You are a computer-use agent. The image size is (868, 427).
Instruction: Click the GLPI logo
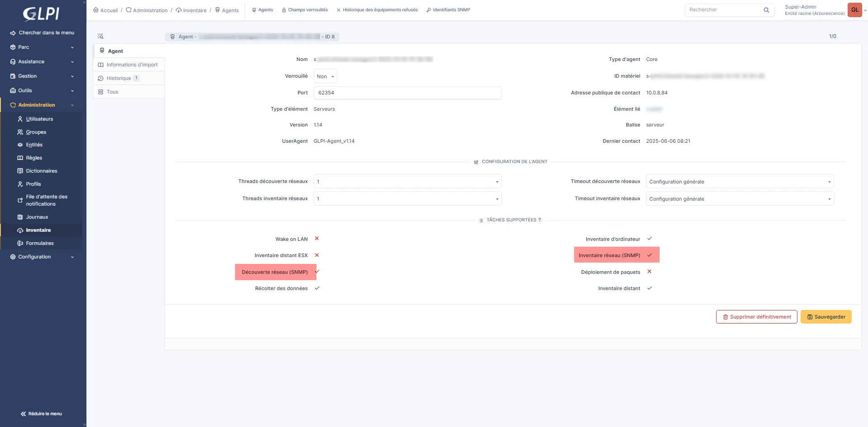coord(41,14)
